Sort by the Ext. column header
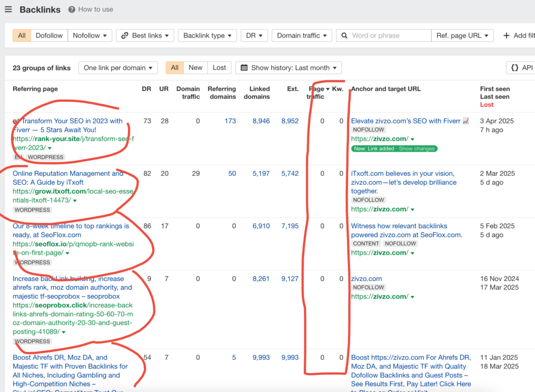 point(293,89)
